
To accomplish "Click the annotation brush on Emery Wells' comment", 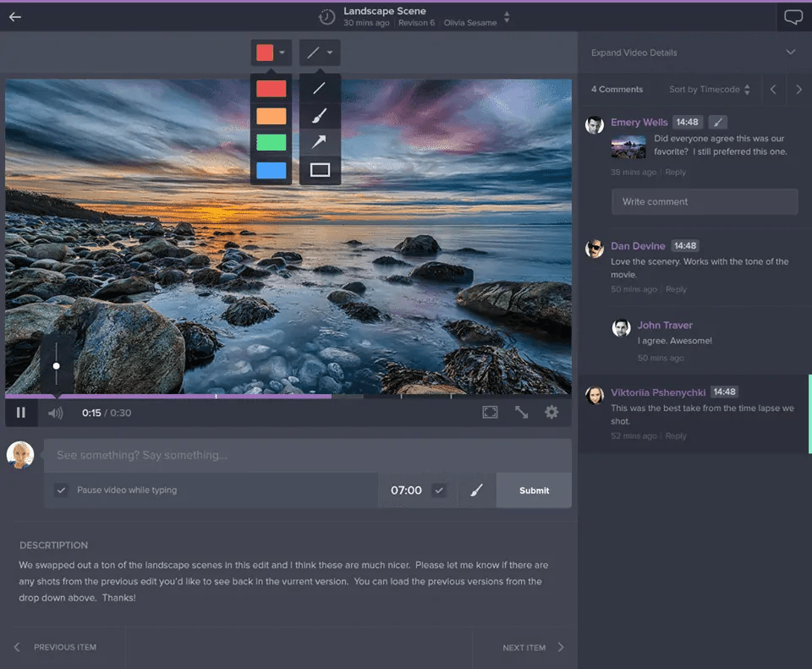I will click(x=717, y=121).
